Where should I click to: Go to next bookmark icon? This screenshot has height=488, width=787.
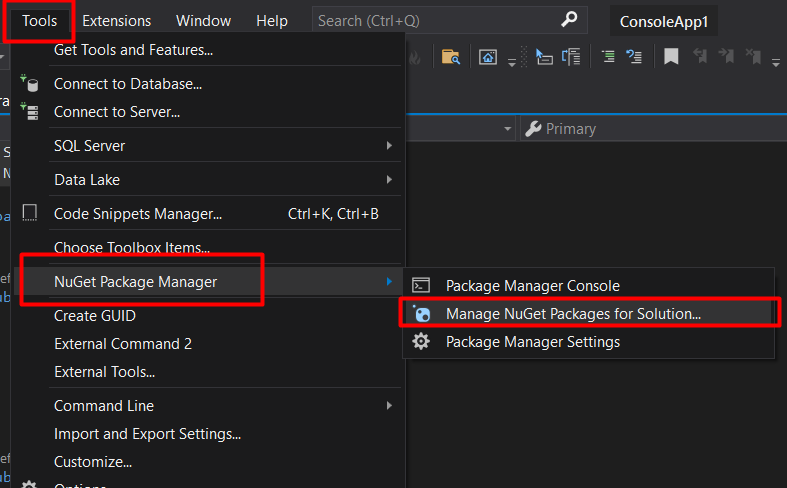(726, 56)
